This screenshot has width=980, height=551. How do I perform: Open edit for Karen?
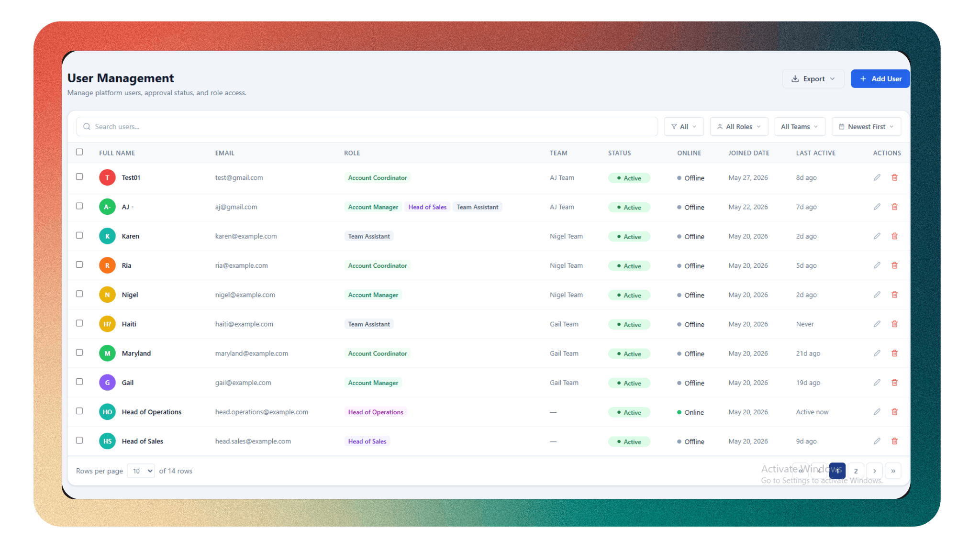[877, 236]
